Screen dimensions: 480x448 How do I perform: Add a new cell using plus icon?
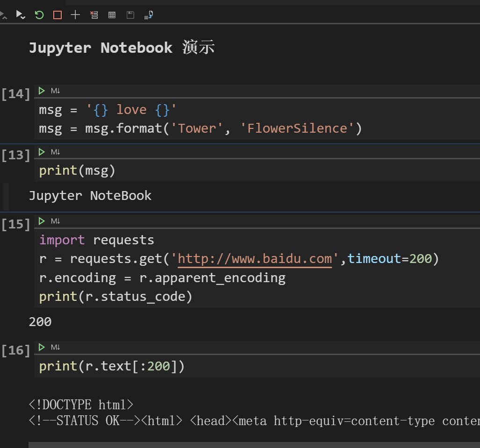75,15
